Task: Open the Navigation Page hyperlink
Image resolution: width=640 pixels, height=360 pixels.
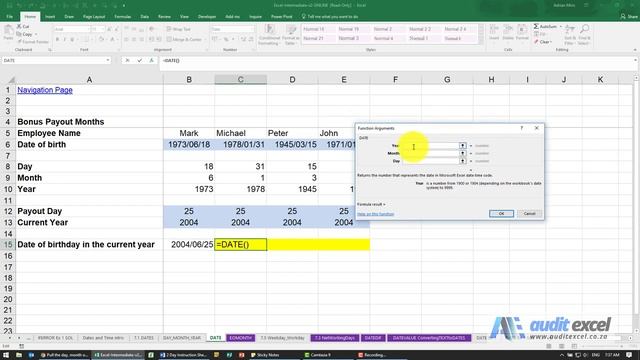Action: coord(45,90)
